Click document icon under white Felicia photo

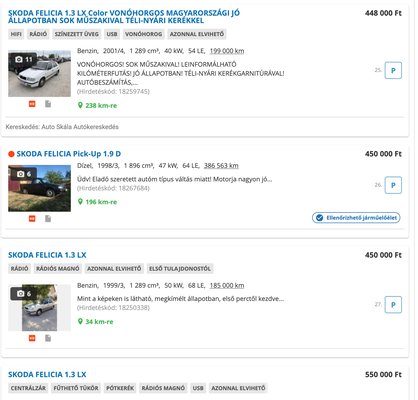pos(48,104)
